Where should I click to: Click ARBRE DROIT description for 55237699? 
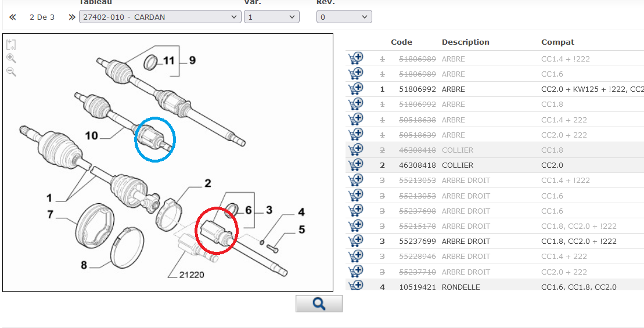[466, 242]
